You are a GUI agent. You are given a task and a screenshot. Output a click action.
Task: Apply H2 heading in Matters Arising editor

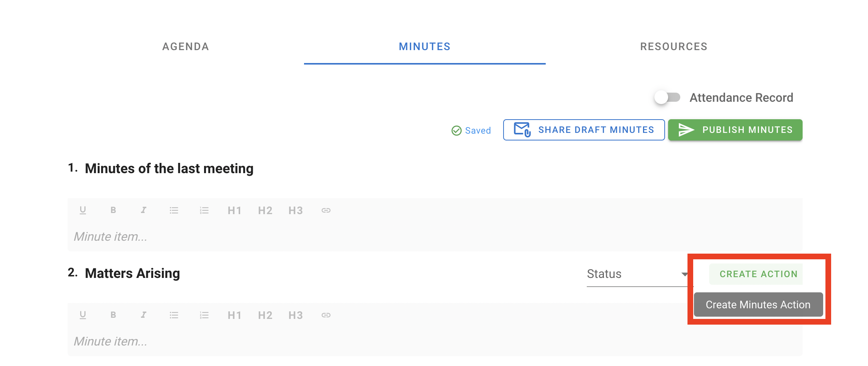click(x=265, y=315)
